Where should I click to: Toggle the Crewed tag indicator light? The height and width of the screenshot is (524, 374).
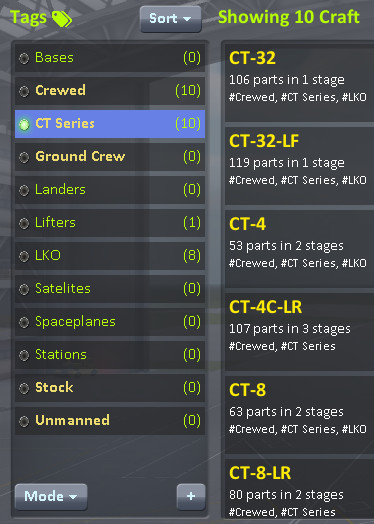pos(24,91)
